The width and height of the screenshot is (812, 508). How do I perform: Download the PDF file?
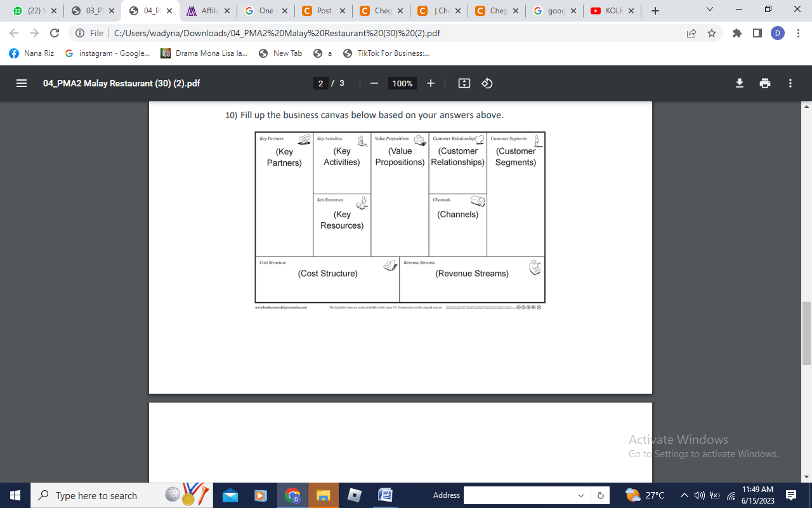pos(739,83)
